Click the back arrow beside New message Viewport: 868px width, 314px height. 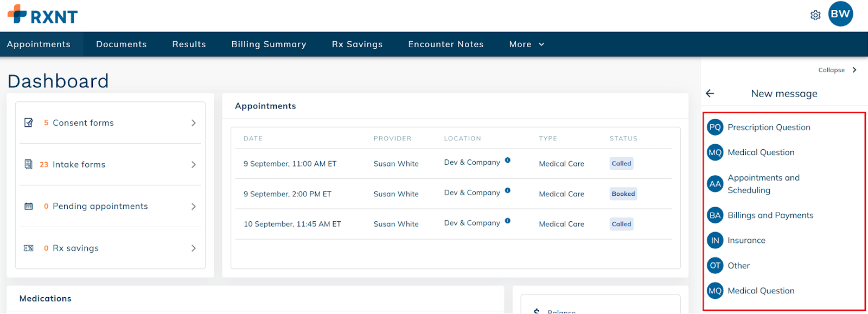click(x=710, y=93)
